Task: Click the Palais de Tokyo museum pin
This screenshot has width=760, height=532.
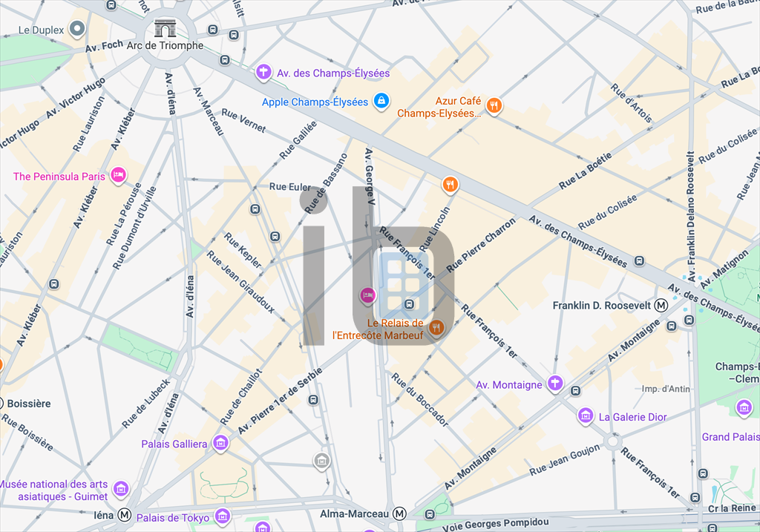Action: point(223,516)
